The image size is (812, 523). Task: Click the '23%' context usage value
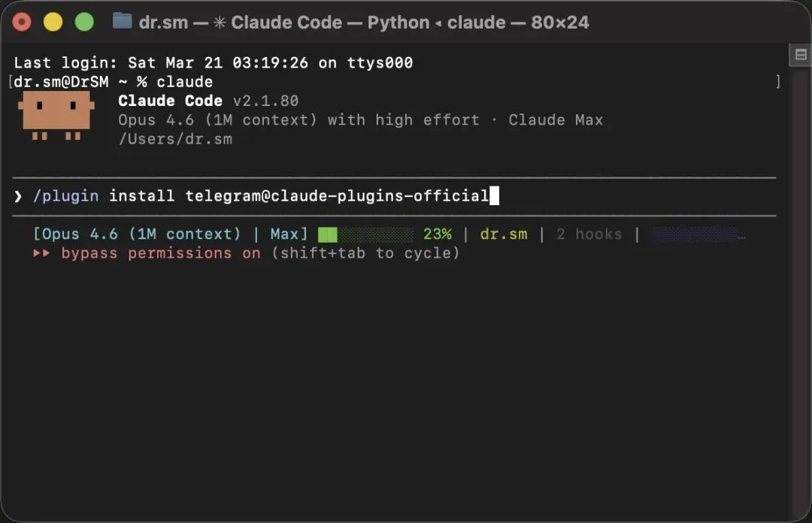437,234
